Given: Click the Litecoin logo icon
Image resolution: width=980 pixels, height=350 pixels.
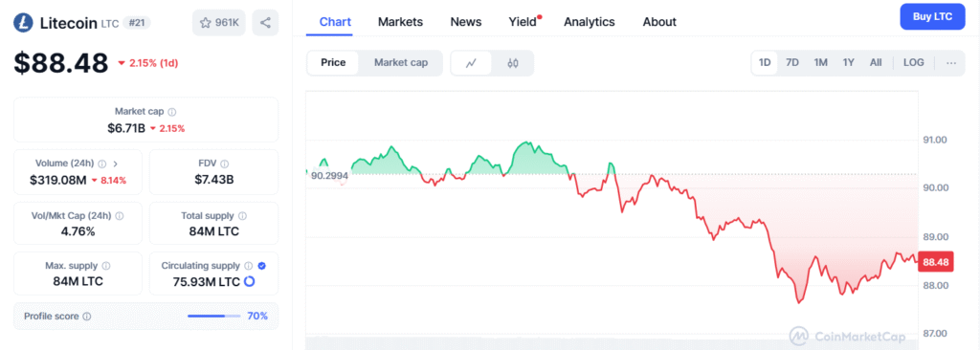Looking at the screenshot, I should coord(24,23).
